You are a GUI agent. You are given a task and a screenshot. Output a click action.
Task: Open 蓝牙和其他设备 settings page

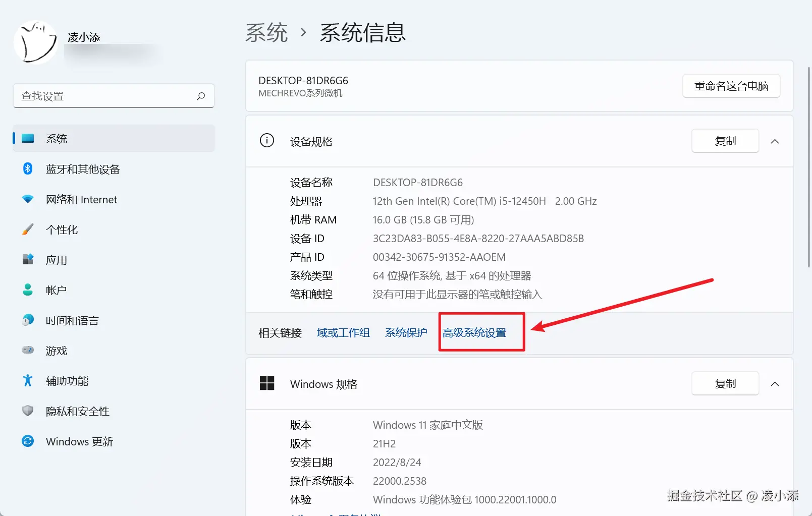coord(114,169)
